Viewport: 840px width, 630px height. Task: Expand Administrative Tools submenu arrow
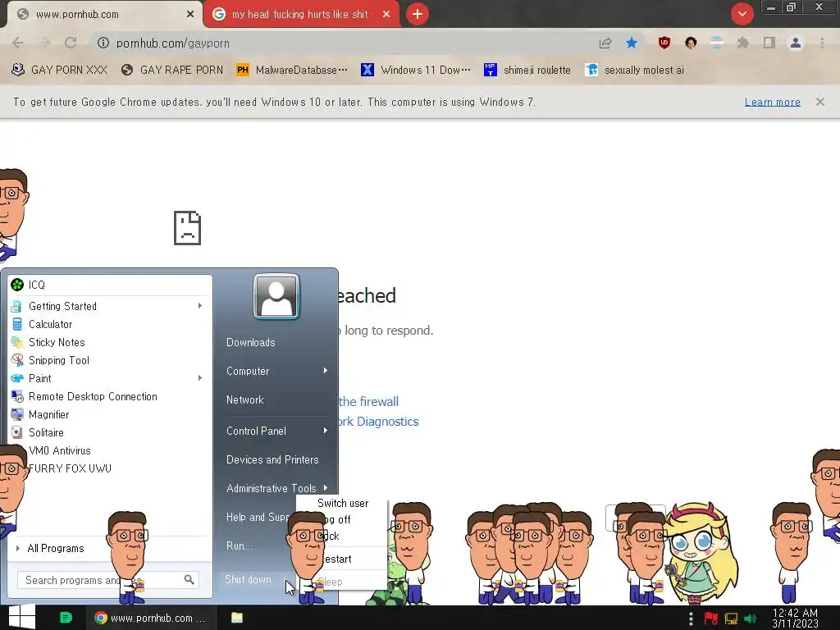click(x=325, y=488)
